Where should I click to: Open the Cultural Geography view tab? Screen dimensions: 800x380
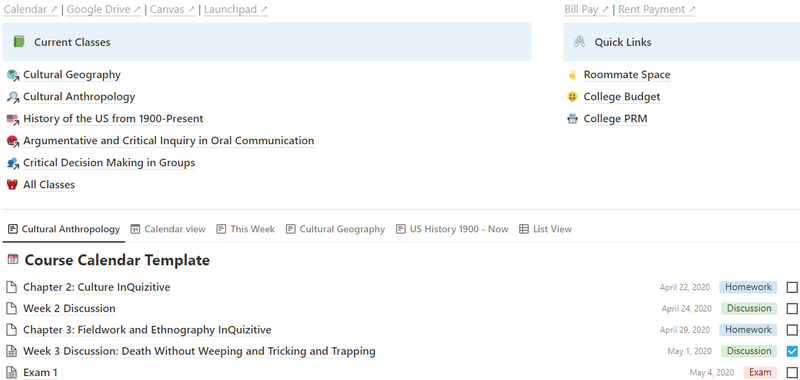335,230
